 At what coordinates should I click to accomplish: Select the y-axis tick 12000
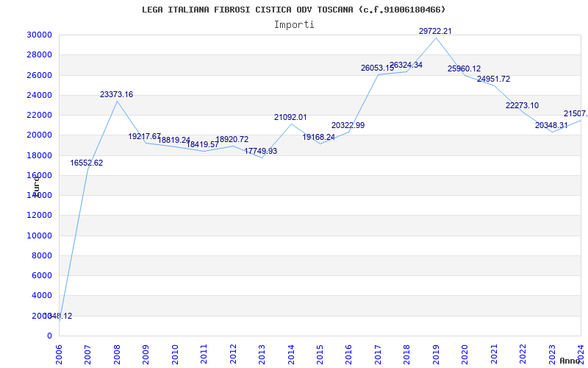pyautogui.click(x=40, y=215)
